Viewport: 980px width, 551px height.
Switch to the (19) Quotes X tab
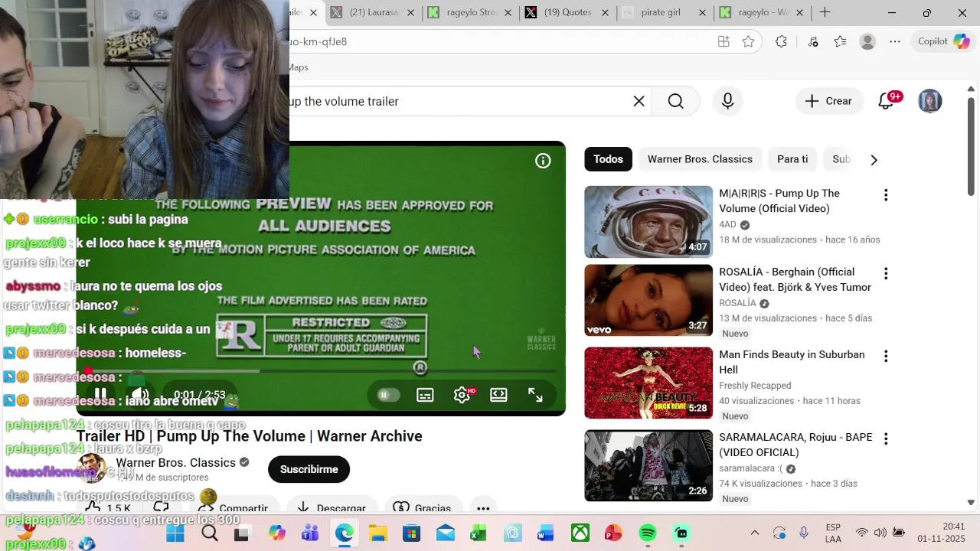pyautogui.click(x=566, y=12)
